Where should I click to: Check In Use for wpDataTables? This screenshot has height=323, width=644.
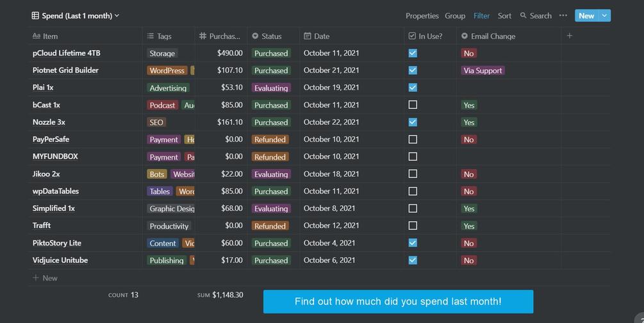tap(413, 191)
